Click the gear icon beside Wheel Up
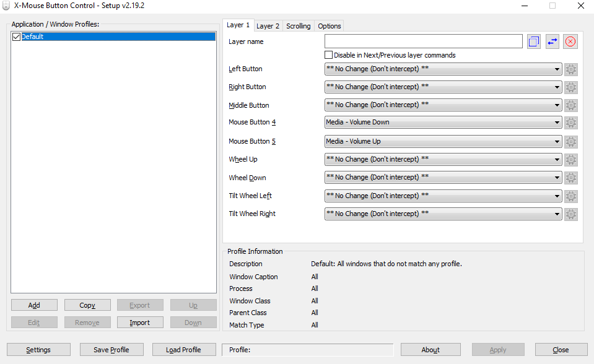Viewport: 594px width, 364px height. click(x=571, y=160)
